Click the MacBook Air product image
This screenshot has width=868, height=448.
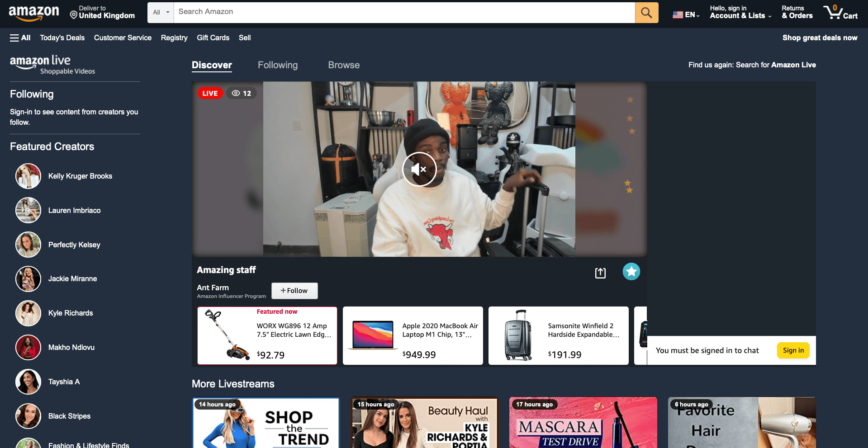tap(373, 335)
